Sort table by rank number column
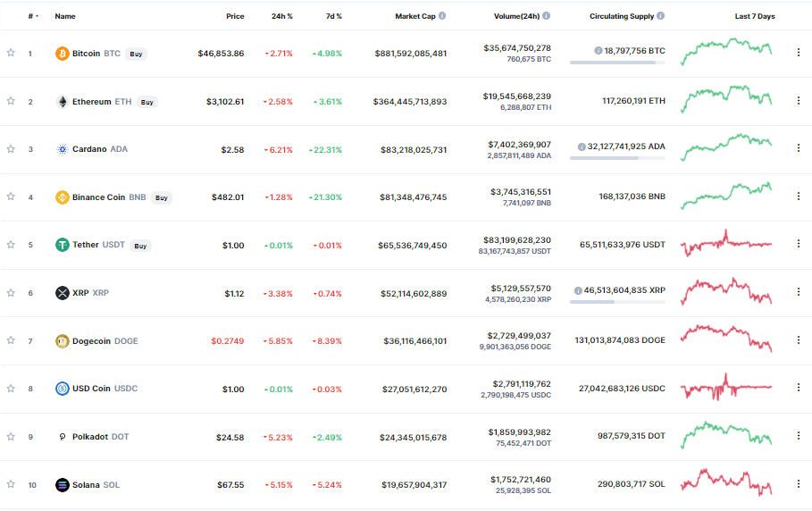812x511 pixels. [33, 16]
